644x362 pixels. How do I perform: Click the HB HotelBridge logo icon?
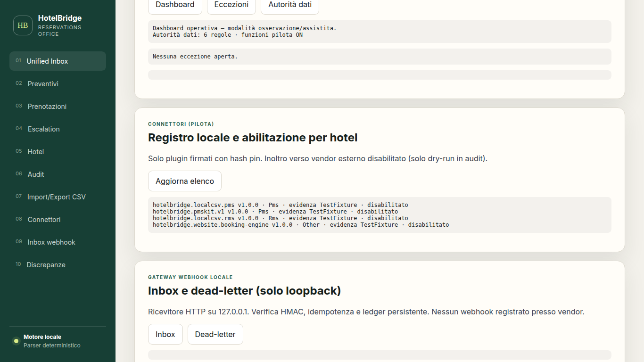23,25
